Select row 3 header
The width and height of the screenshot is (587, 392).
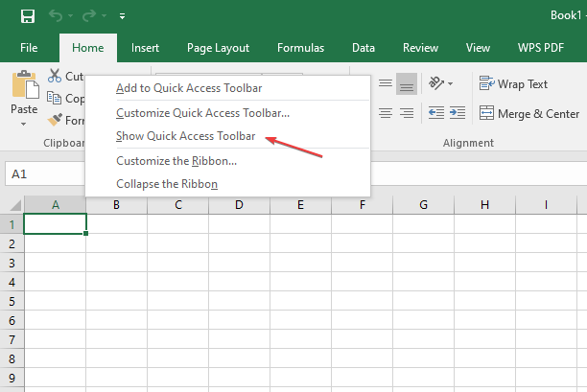coord(12,263)
